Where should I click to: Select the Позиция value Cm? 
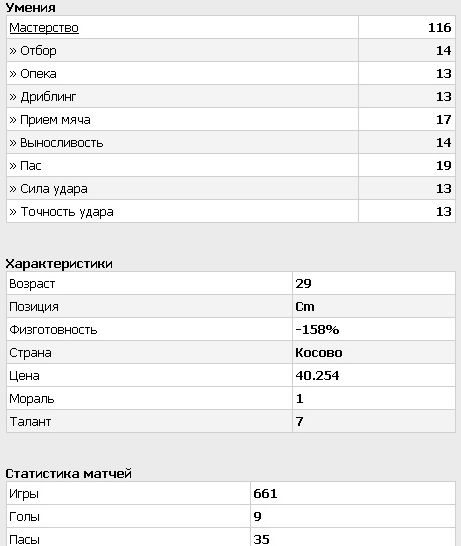[305, 306]
